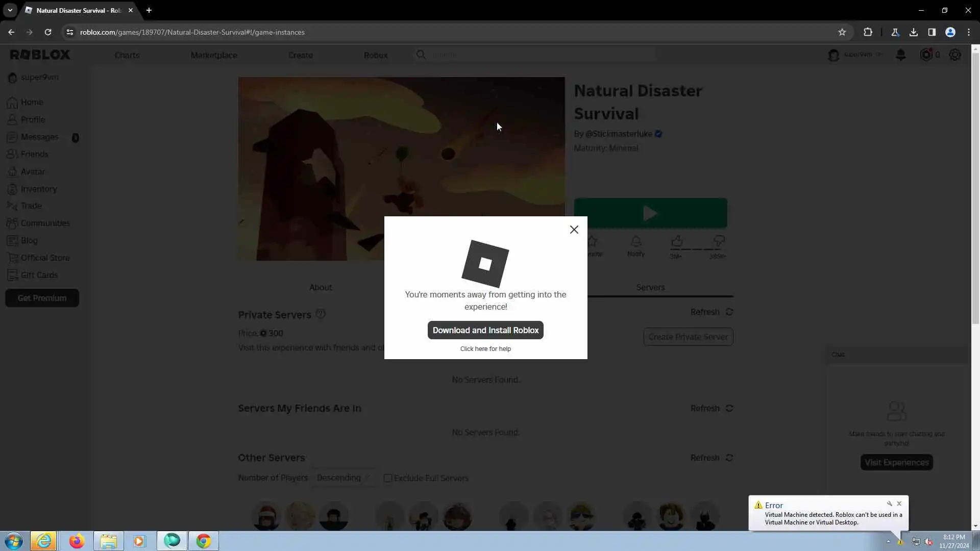Screen dimensions: 980x551
Task: Close the Roblox download dialog
Action: point(574,230)
